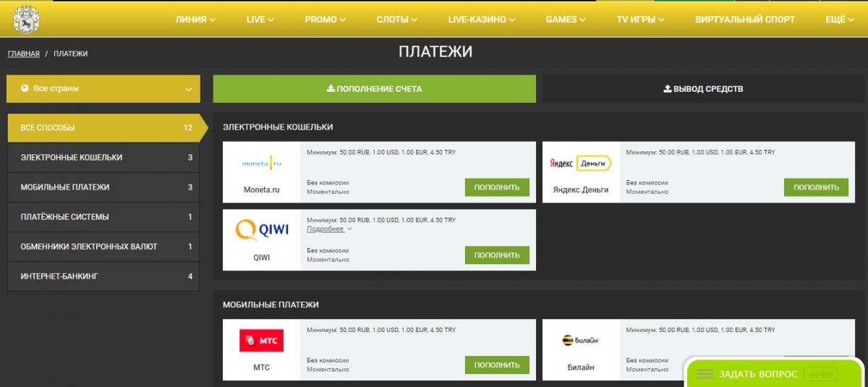Click ПОПОЛНИТЬ for МТС
The width and height of the screenshot is (868, 387).
click(497, 365)
